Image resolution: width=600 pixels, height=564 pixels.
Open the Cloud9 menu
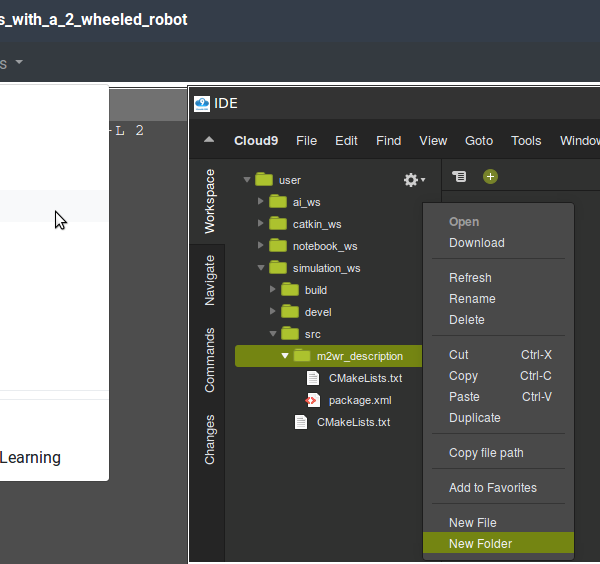point(256,141)
